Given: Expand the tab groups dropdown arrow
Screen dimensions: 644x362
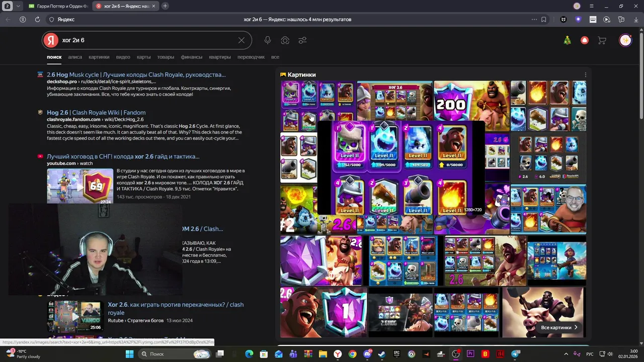Looking at the screenshot, I should tap(19, 6).
